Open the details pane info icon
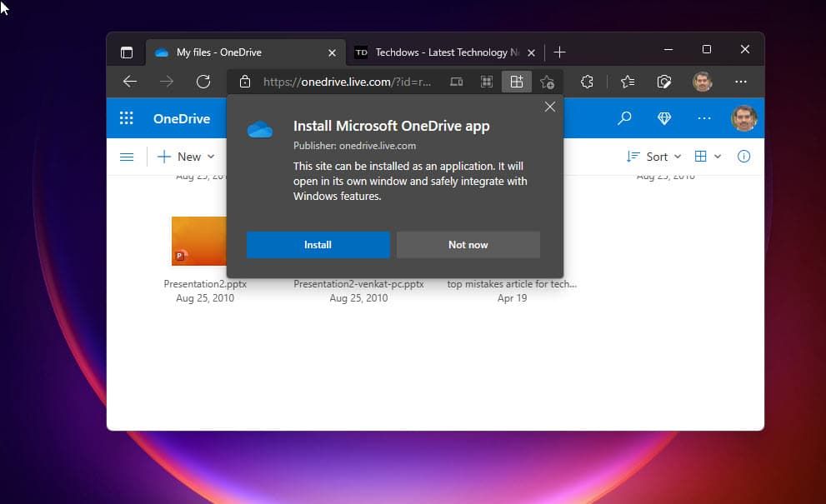The height and width of the screenshot is (504, 826). 743,157
